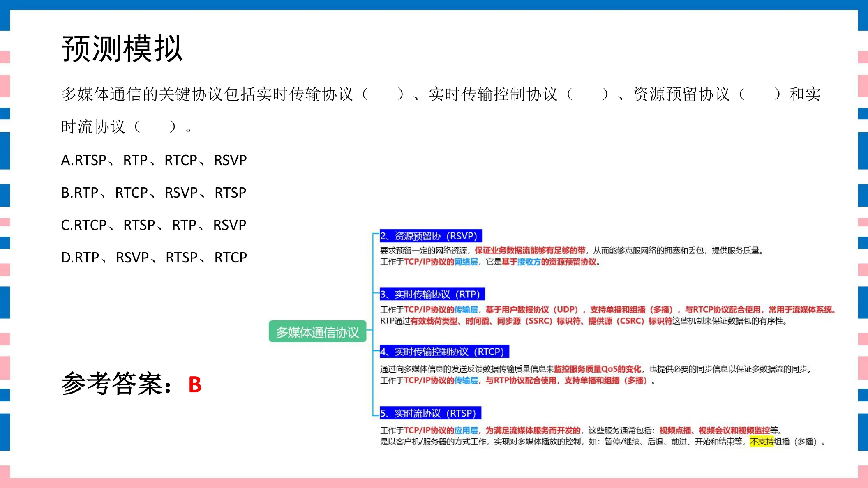Viewport: 868px width, 488px height.
Task: Click the red text 与RTP协议配合使用
Action: pyautogui.click(x=521, y=380)
